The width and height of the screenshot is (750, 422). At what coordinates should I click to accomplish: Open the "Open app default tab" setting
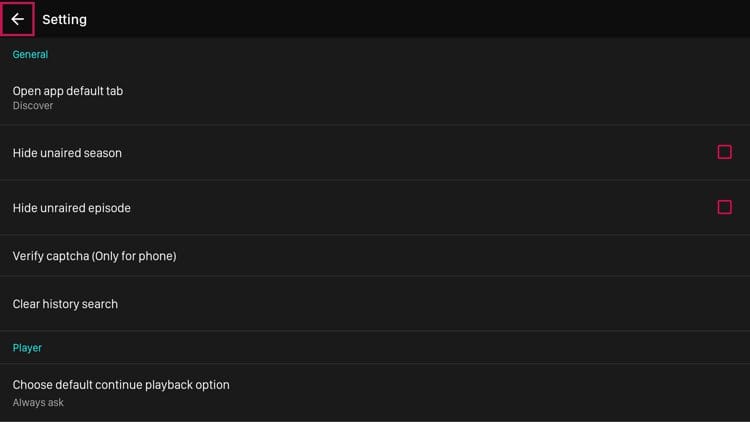[67, 91]
